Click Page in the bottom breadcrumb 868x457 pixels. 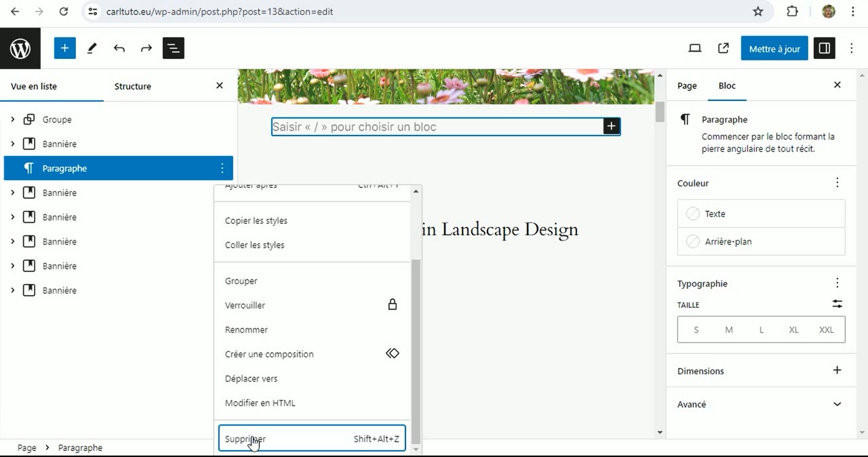click(x=27, y=448)
